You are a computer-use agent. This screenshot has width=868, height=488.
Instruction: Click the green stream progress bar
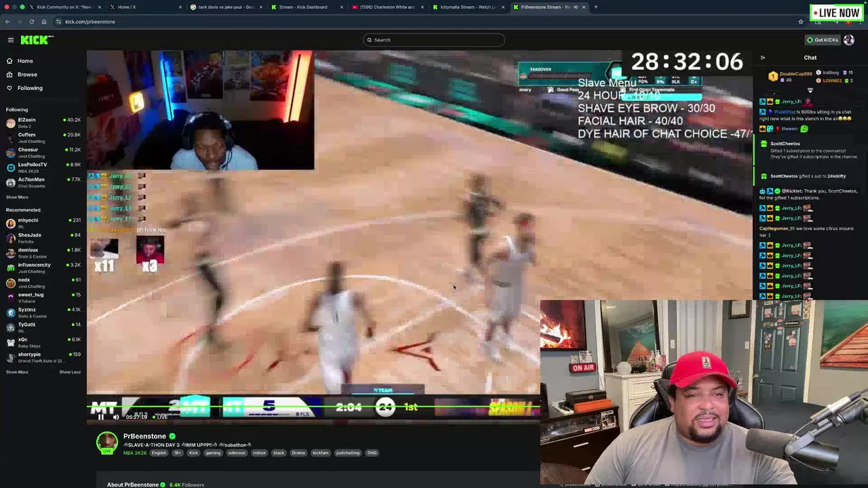(313, 408)
